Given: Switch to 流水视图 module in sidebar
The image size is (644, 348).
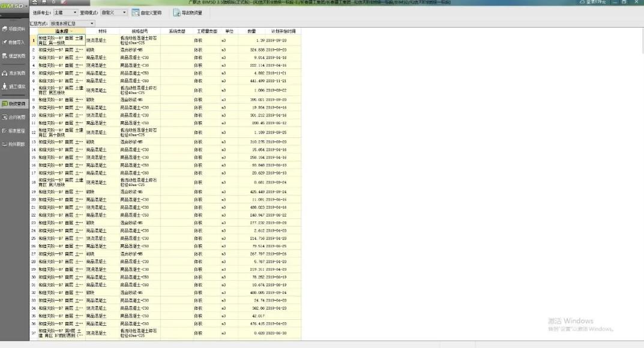Looking at the screenshot, I should coord(14,73).
